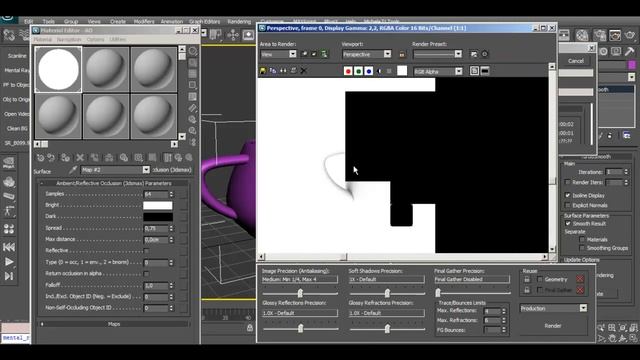Click the Toggle UI black-bar icon
The height and width of the screenshot is (360, 640).
pyautogui.click(x=485, y=71)
